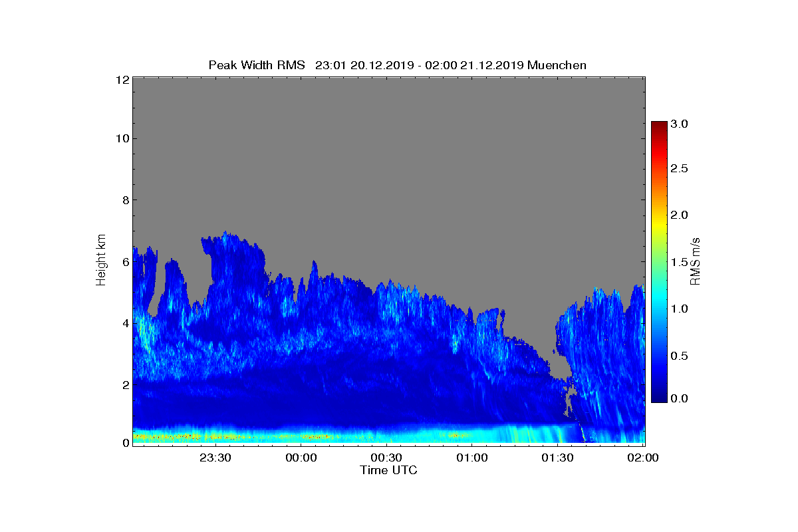Screen dimensions: 798x532
Task: Click the plot title Peak Width RMS
Action: coord(257,65)
